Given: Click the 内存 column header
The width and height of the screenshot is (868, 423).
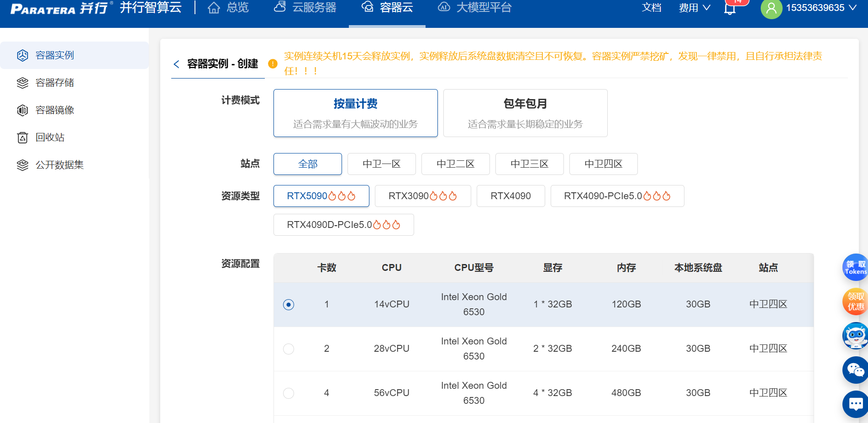Looking at the screenshot, I should pyautogui.click(x=626, y=268).
